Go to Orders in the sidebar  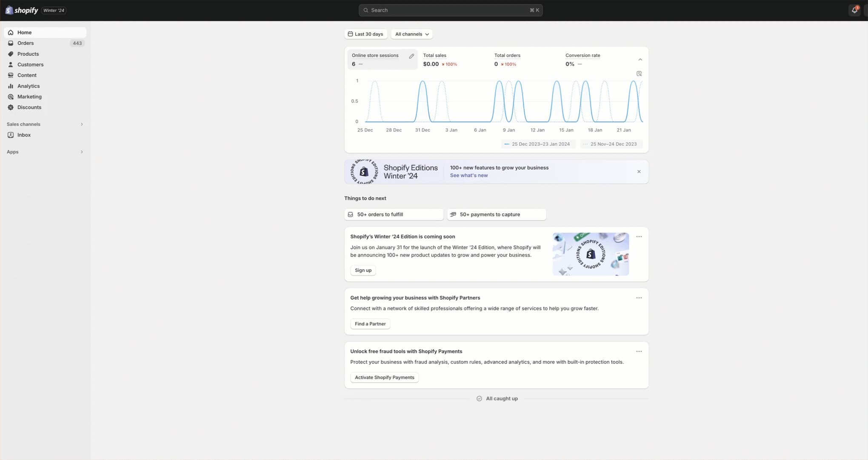45,43
